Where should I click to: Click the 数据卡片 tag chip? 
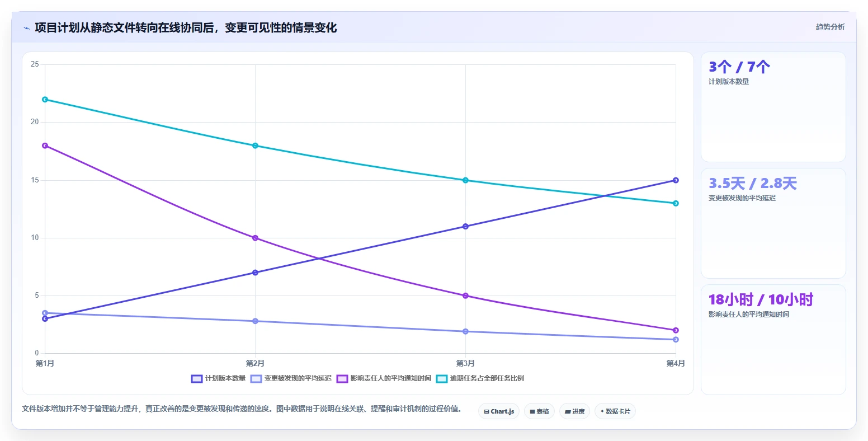click(x=615, y=411)
